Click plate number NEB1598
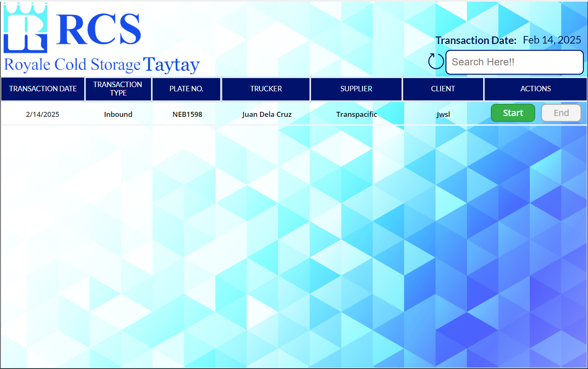Screen dimensions: 588x369 [x=187, y=114]
